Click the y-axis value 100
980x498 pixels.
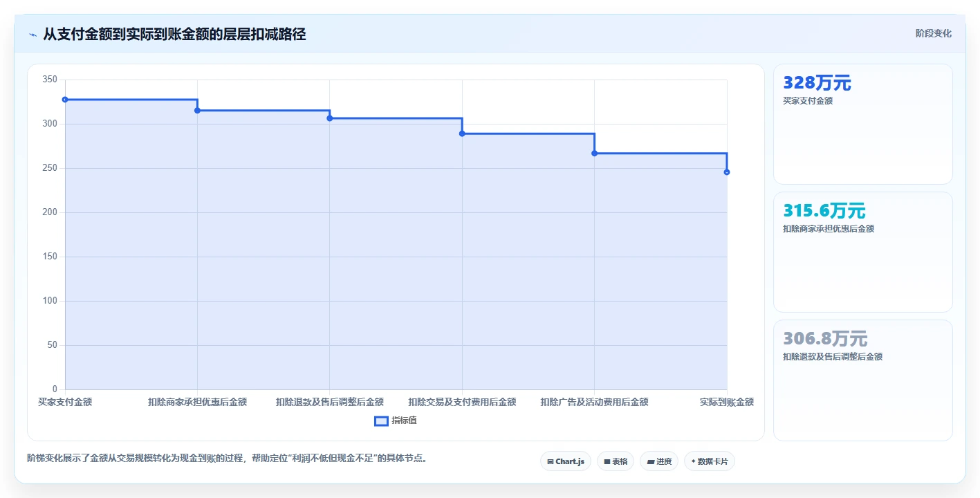coord(50,301)
